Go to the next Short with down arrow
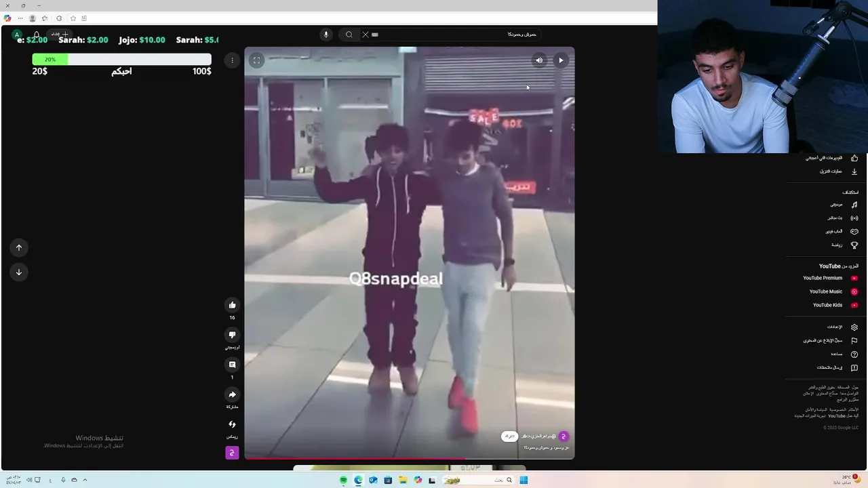The image size is (868, 488). pyautogui.click(x=19, y=272)
